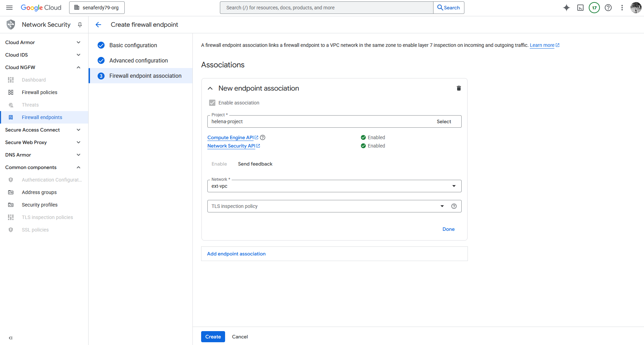644x345 pixels.
Task: Click the TLS inspection policy help icon
Action: [x=454, y=206]
